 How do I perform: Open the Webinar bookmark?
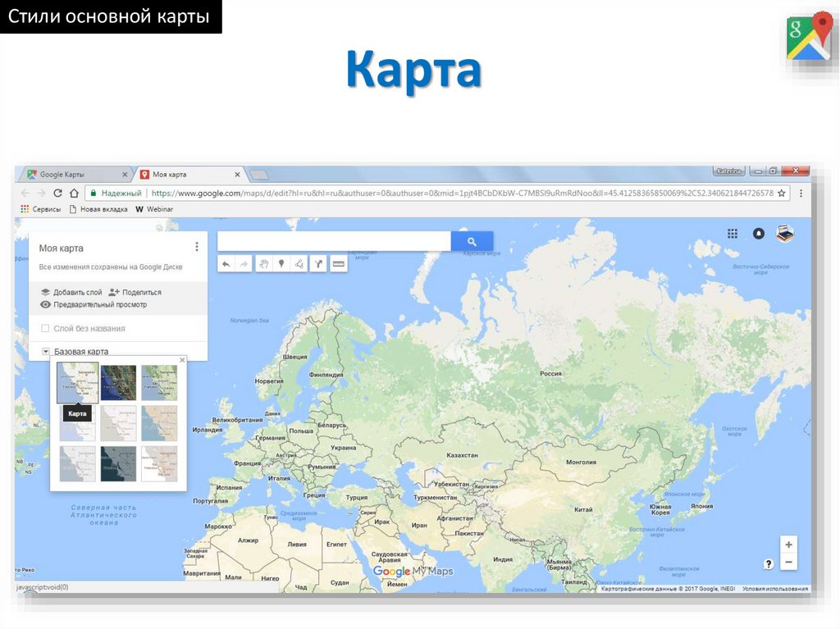pyautogui.click(x=154, y=209)
